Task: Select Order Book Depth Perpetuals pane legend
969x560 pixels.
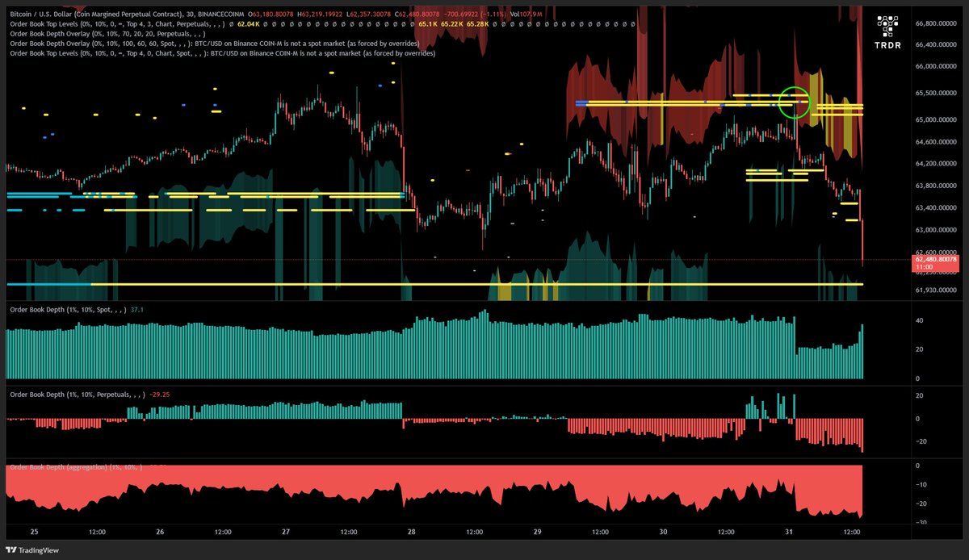Action: [77, 395]
